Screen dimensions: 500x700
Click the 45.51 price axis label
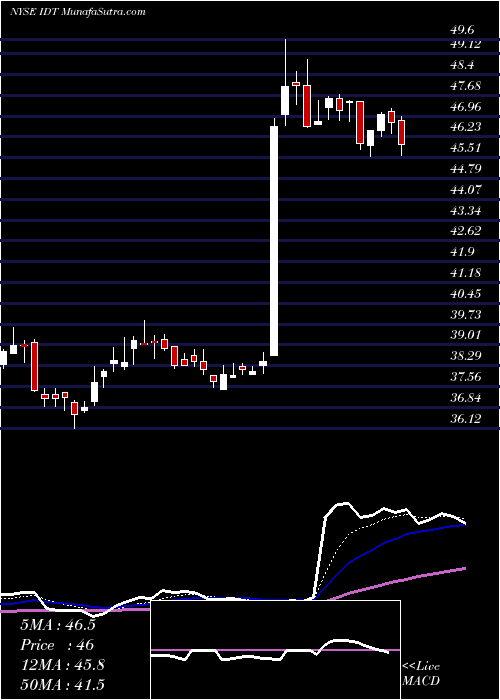pos(466,148)
